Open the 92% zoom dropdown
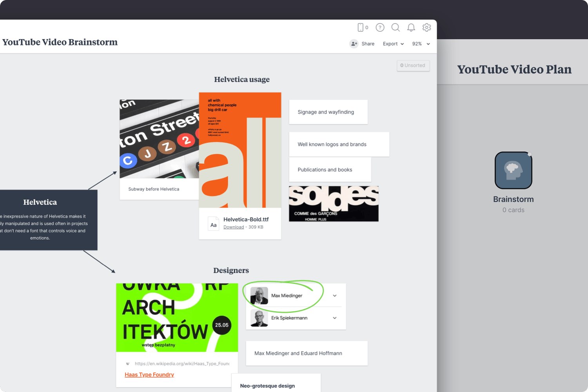The height and width of the screenshot is (392, 588). (x=421, y=44)
